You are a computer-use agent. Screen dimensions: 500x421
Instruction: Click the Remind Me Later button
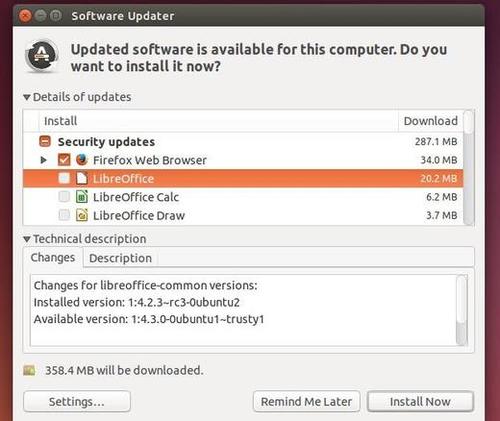click(306, 402)
